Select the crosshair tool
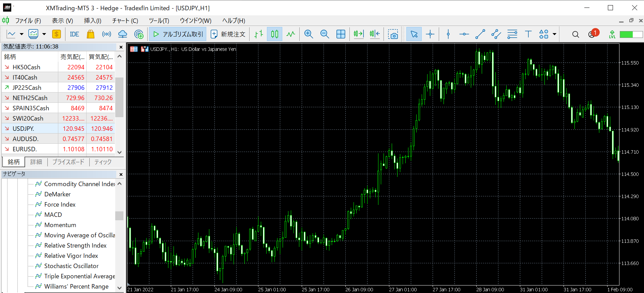 (430, 34)
